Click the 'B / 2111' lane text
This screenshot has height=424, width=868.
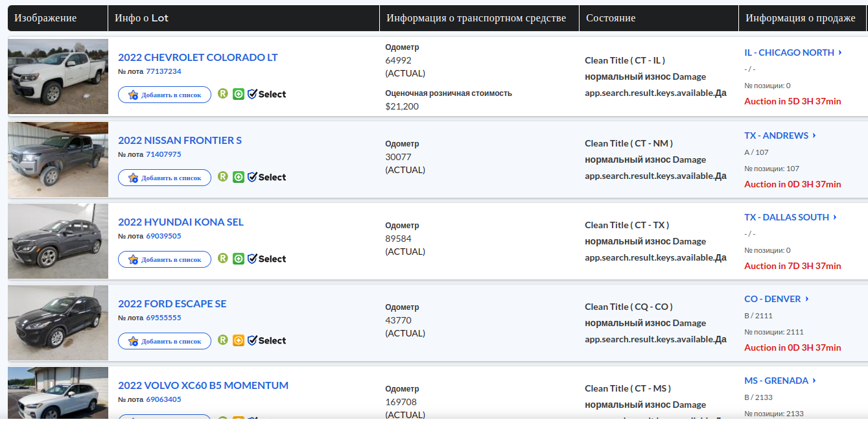(x=758, y=316)
